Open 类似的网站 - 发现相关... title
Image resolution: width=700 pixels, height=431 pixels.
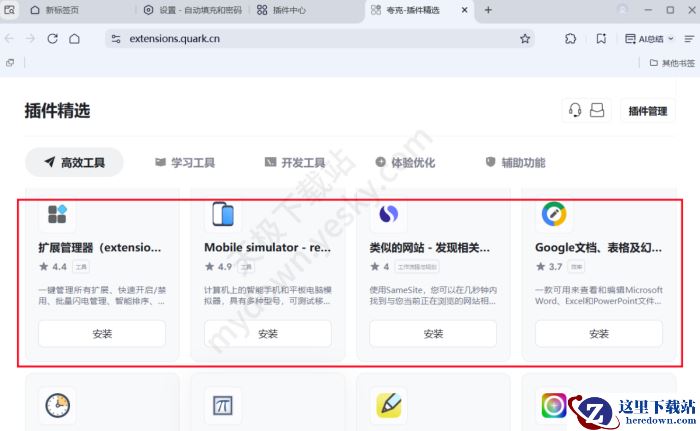tap(429, 247)
